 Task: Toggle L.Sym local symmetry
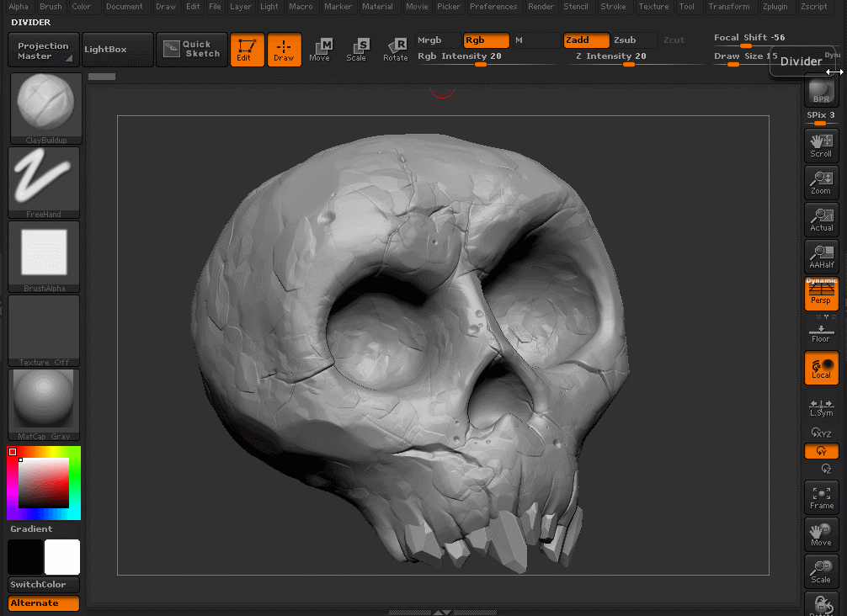821,408
